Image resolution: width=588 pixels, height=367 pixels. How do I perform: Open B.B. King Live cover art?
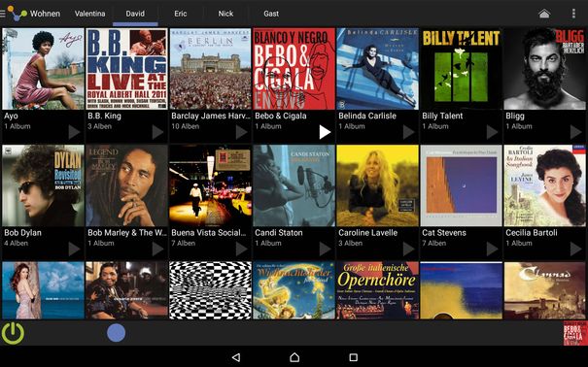126,69
